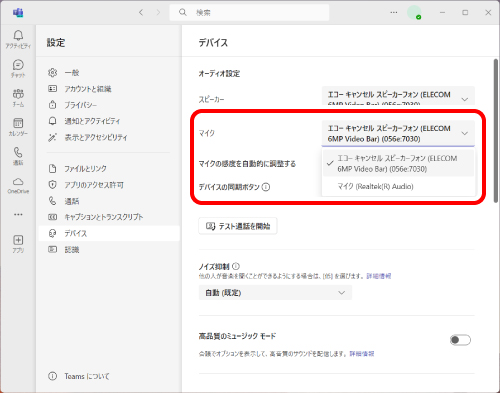This screenshot has height=393, width=500.
Task: Click the オーディオ設定 heading
Action: click(219, 73)
